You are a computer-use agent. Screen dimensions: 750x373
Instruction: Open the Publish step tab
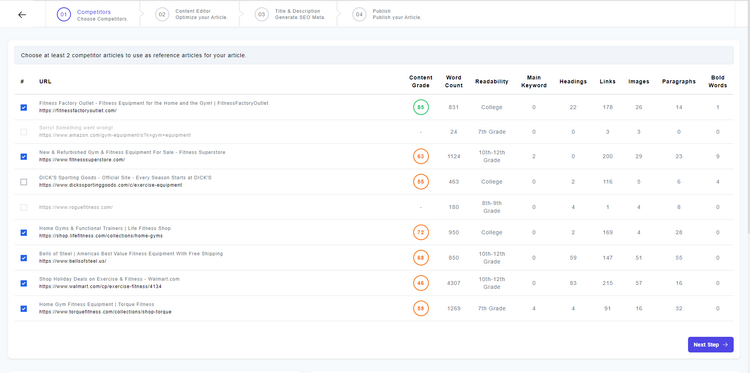(x=387, y=14)
